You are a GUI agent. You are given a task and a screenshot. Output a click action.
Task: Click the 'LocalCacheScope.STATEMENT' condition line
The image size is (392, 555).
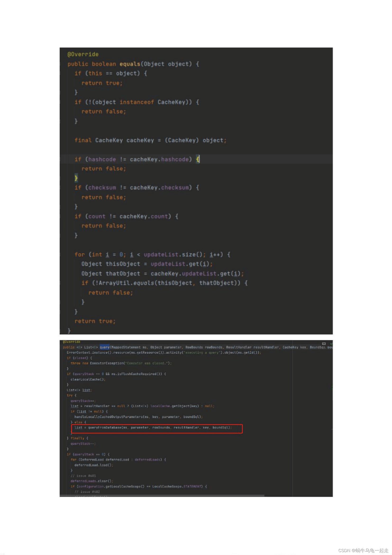click(139, 486)
